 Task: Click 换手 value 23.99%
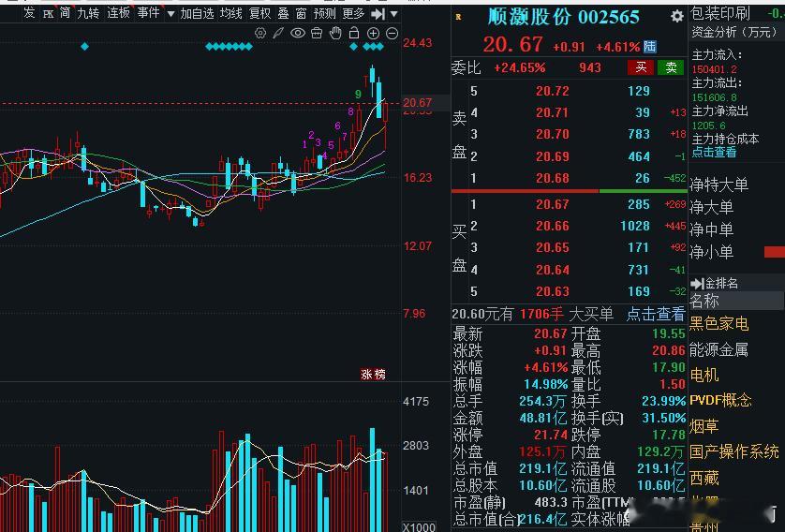click(663, 401)
